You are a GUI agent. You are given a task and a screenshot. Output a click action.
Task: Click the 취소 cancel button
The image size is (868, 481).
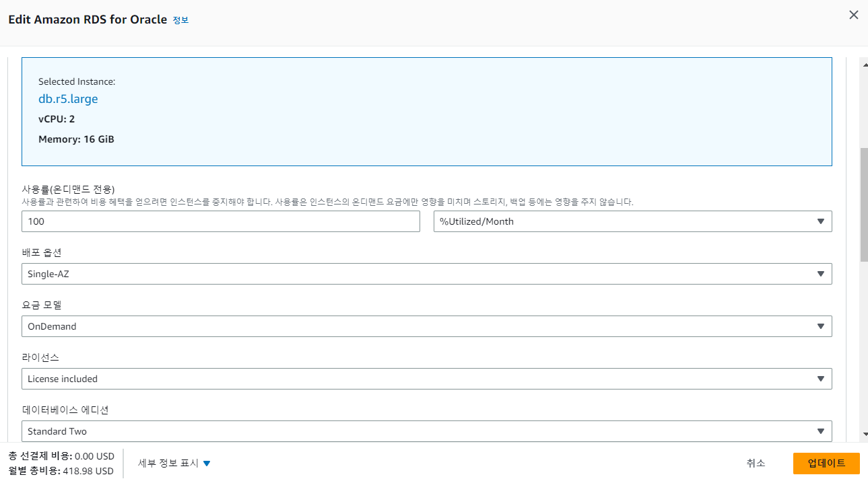pyautogui.click(x=756, y=463)
